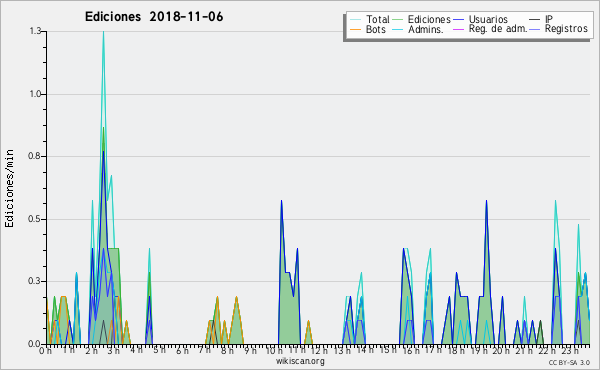Screen dimensions: 600x370
Task: Click the 0.8 y-axis value
Action: click(35, 156)
